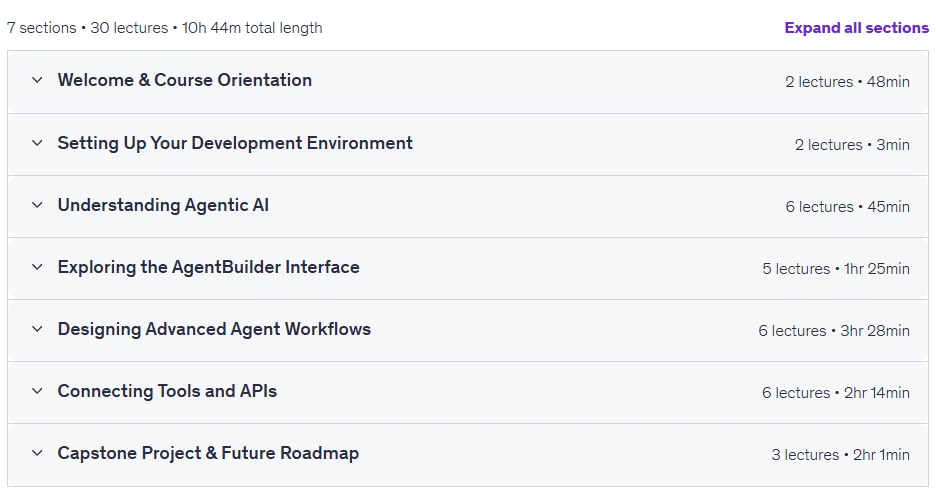This screenshot has width=936, height=494.
Task: Expand chevron beside Welcome & Course Orientation
Action: click(x=37, y=80)
